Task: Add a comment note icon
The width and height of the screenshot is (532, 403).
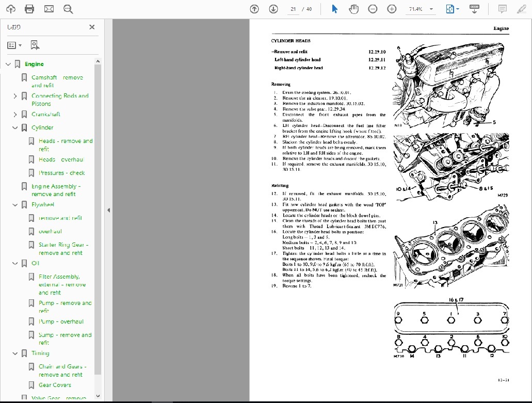Action: 503,9
